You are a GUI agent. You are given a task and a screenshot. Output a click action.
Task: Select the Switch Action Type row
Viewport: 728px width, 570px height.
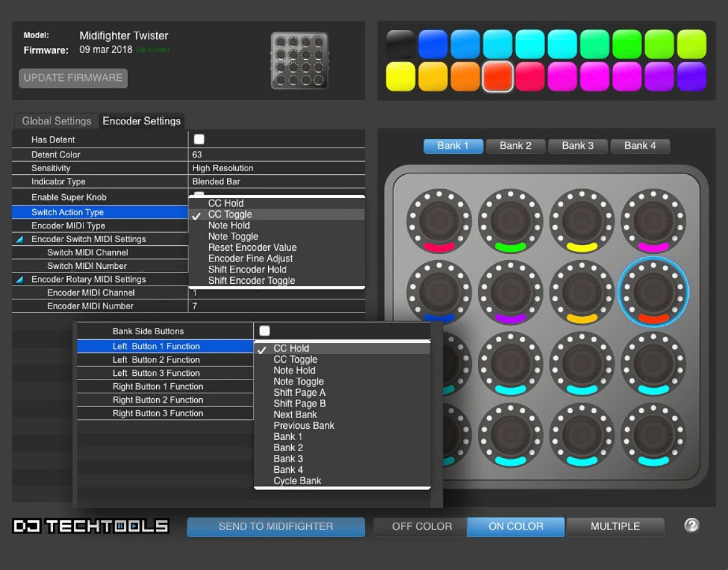pos(100,212)
